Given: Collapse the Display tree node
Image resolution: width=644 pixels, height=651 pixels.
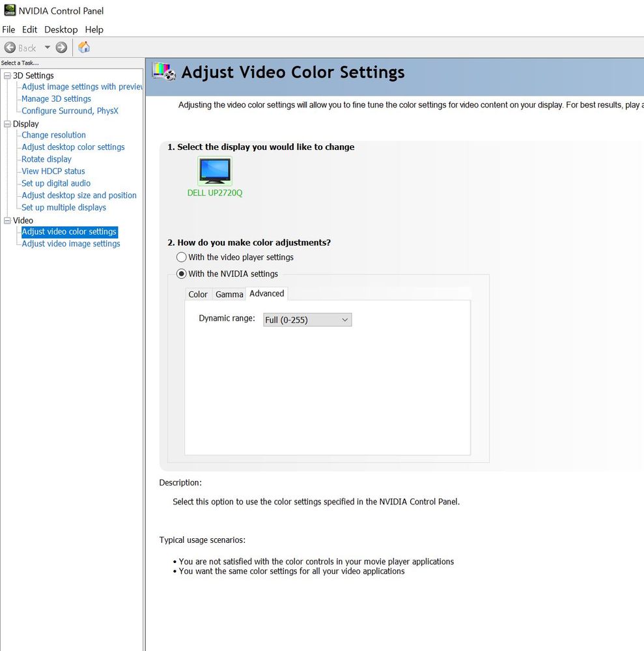Looking at the screenshot, I should pos(7,124).
